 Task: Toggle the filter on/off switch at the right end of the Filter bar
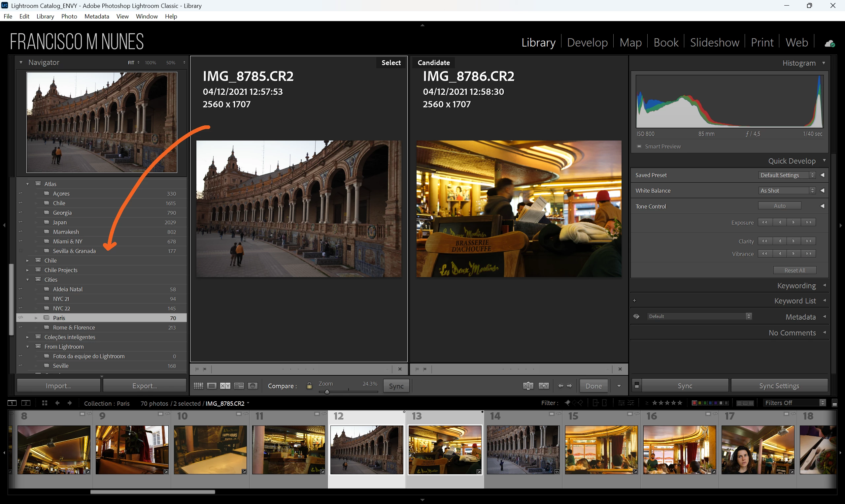coord(834,403)
